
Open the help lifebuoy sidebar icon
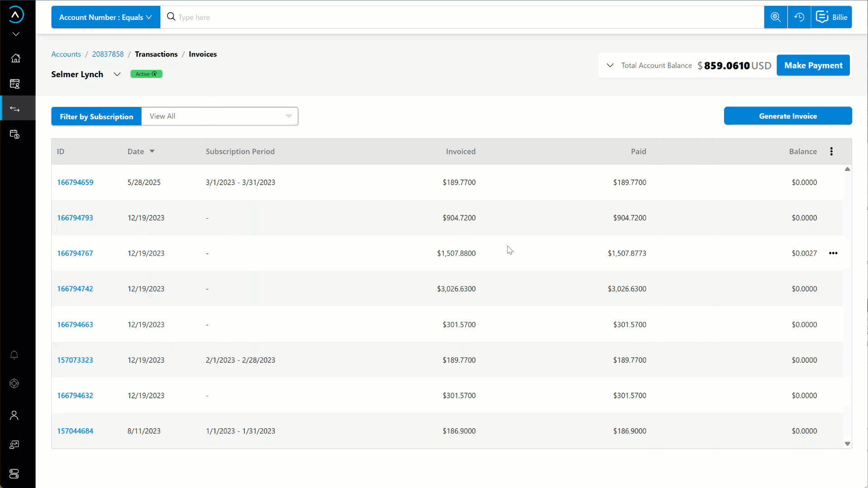(x=14, y=384)
